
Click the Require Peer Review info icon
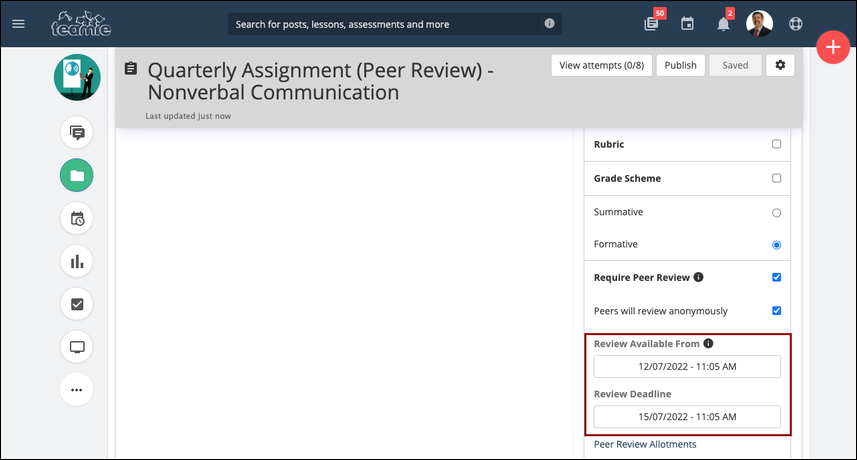click(x=698, y=277)
